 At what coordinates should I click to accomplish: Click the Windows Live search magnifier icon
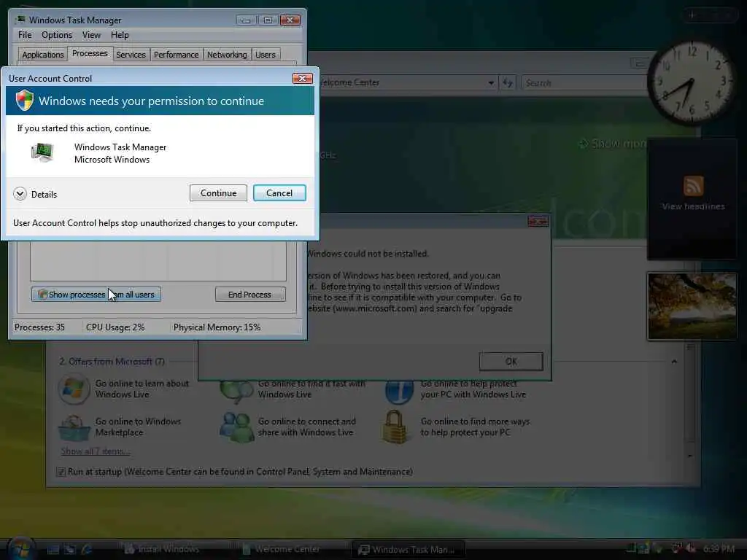point(236,391)
